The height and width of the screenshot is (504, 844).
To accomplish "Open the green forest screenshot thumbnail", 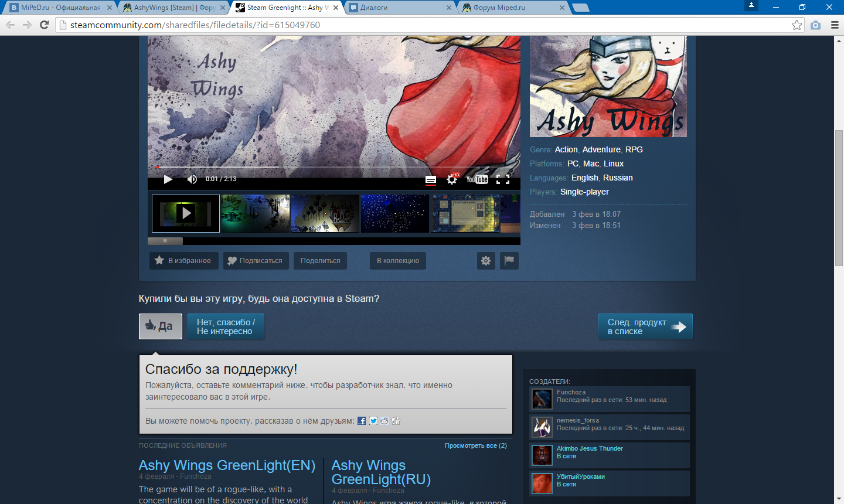I will [x=255, y=213].
